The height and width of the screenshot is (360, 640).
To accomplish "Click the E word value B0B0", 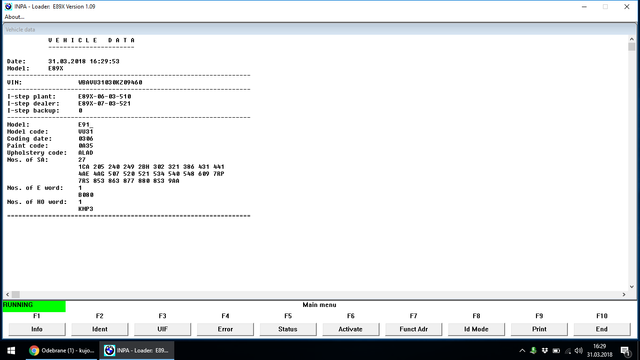I will [86, 195].
